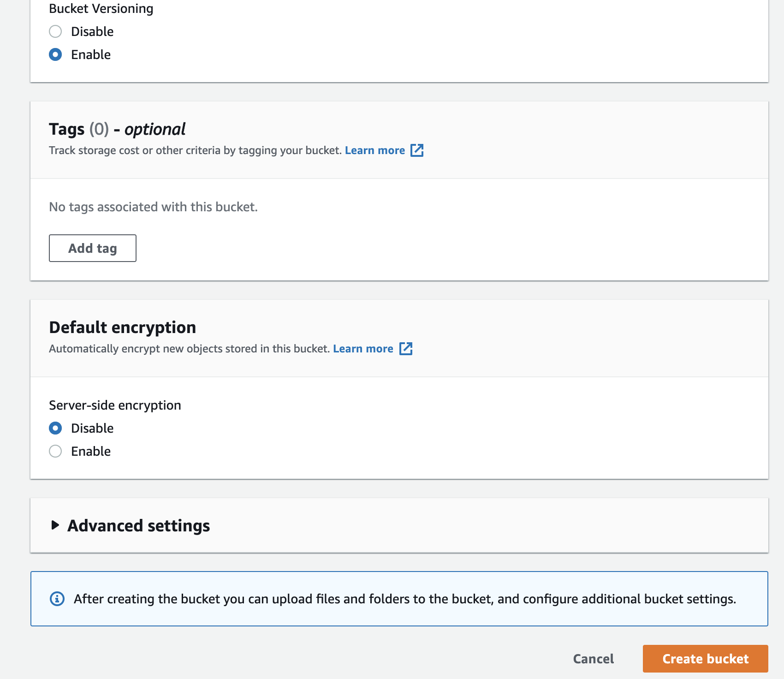Viewport: 784px width, 679px height.
Task: Cancel bucket creation
Action: pos(593,659)
